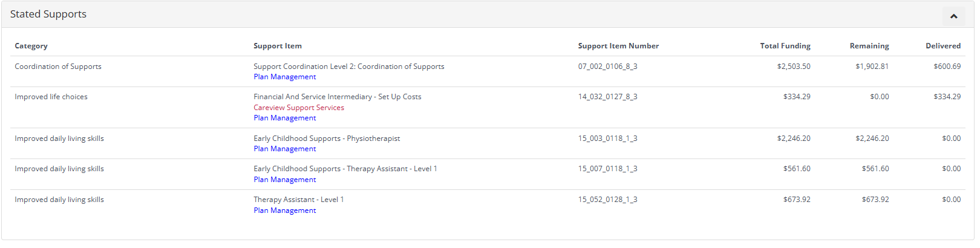Open Plan Management under Early Childhood Therapy Assistant
Image resolution: width=980 pixels, height=248 pixels.
(x=284, y=180)
